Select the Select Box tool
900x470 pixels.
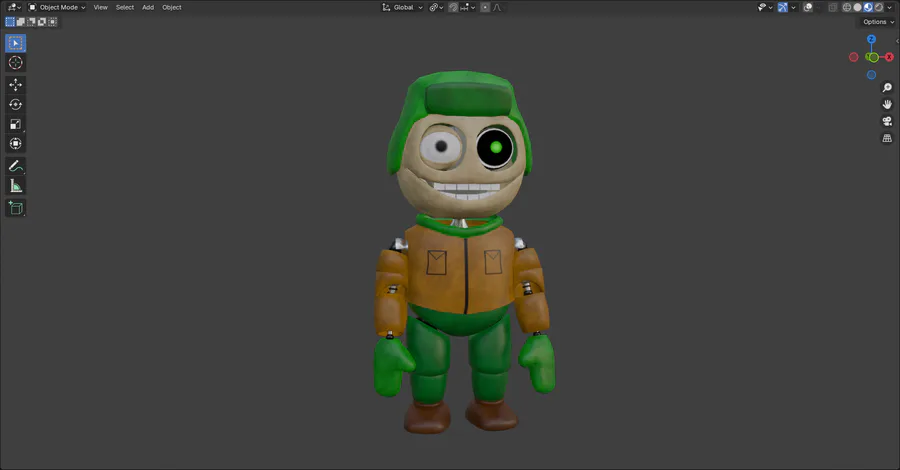(15, 43)
